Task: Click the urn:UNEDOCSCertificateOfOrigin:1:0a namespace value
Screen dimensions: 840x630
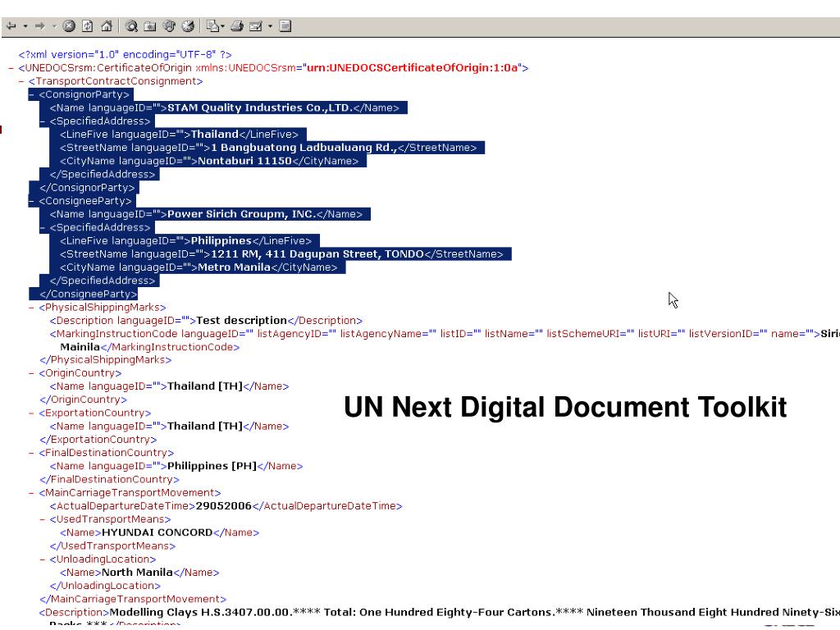Action: tap(413, 68)
